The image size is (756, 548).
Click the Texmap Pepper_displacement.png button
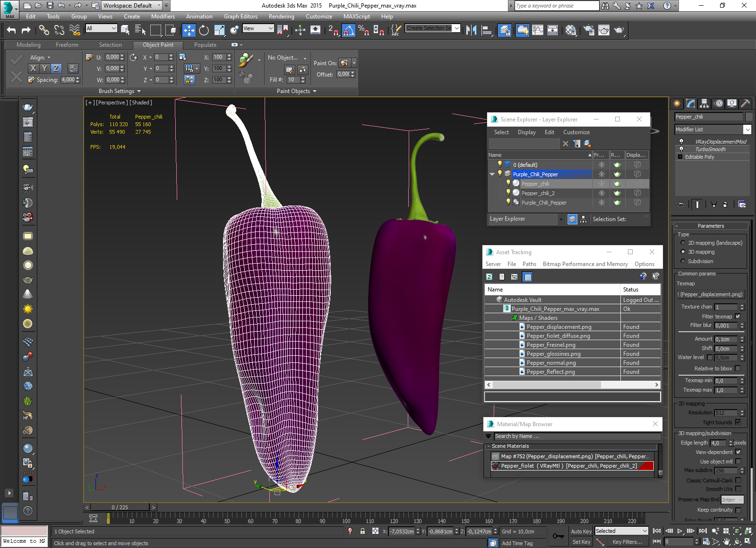[711, 294]
